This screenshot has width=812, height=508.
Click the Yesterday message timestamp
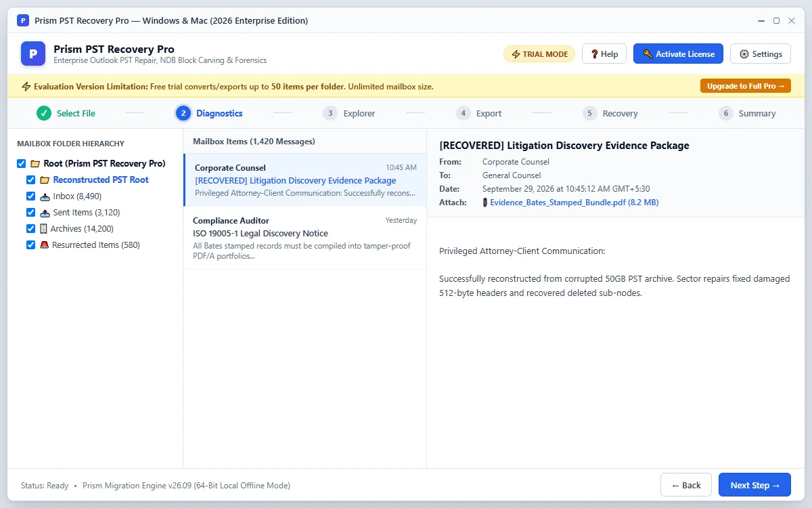(x=401, y=221)
